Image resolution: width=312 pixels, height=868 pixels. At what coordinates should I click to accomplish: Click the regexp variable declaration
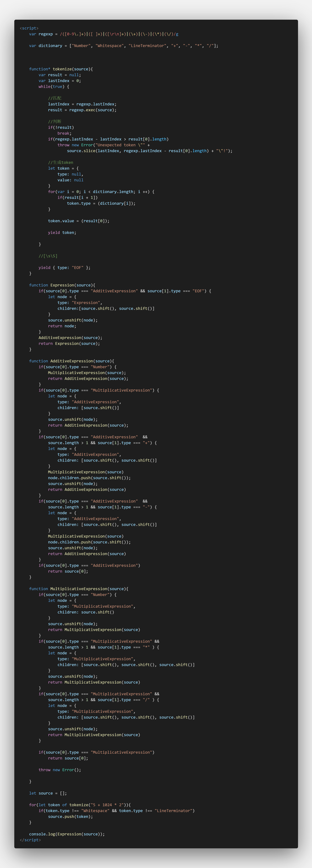45,34
